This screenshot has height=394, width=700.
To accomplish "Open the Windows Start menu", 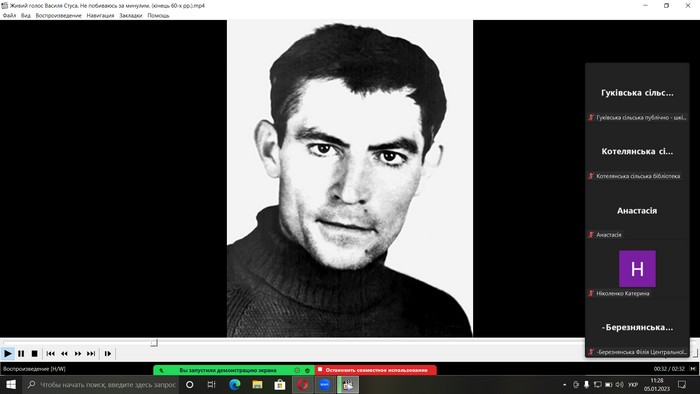I will point(11,384).
